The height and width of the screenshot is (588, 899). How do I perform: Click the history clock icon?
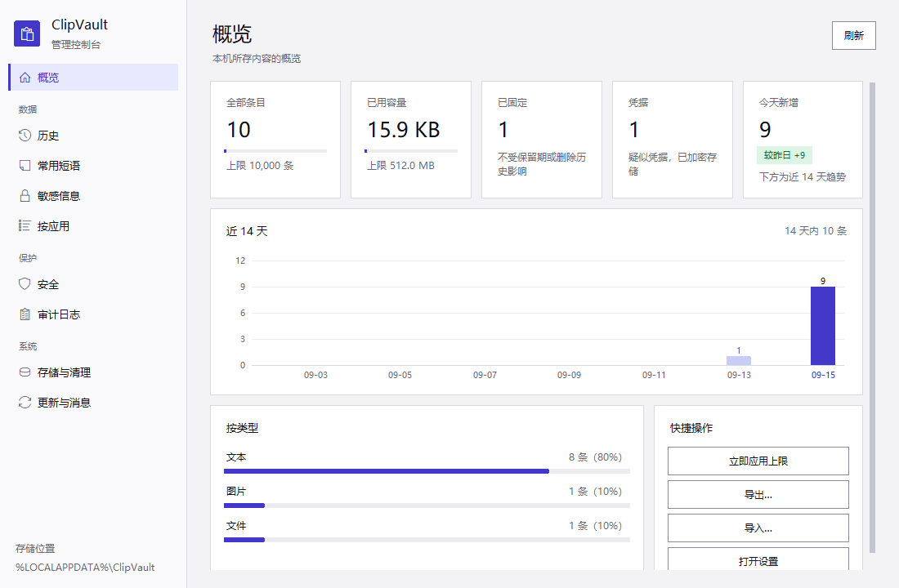25,136
